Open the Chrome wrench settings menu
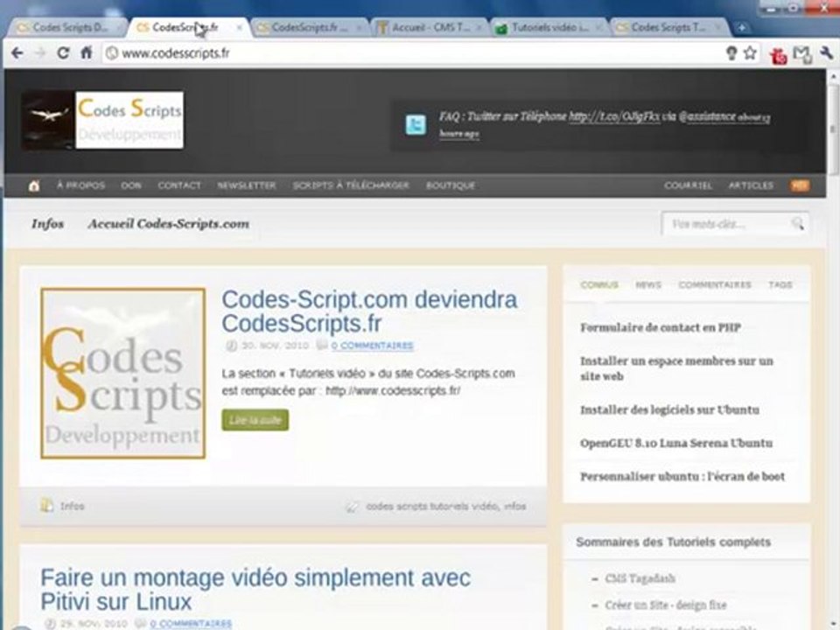 [826, 53]
